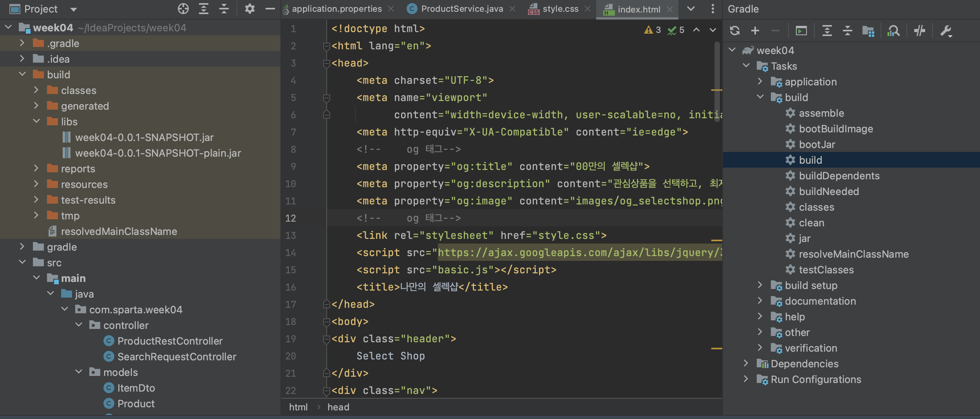
Task: Open the Project view dropdown
Action: (x=74, y=9)
